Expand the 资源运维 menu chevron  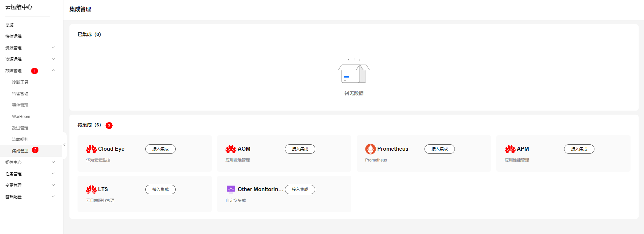point(53,59)
